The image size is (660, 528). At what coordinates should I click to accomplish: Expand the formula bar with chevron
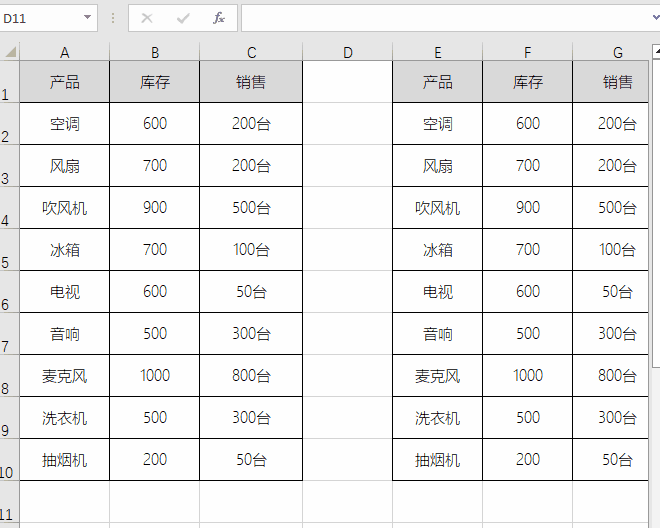tap(655, 18)
